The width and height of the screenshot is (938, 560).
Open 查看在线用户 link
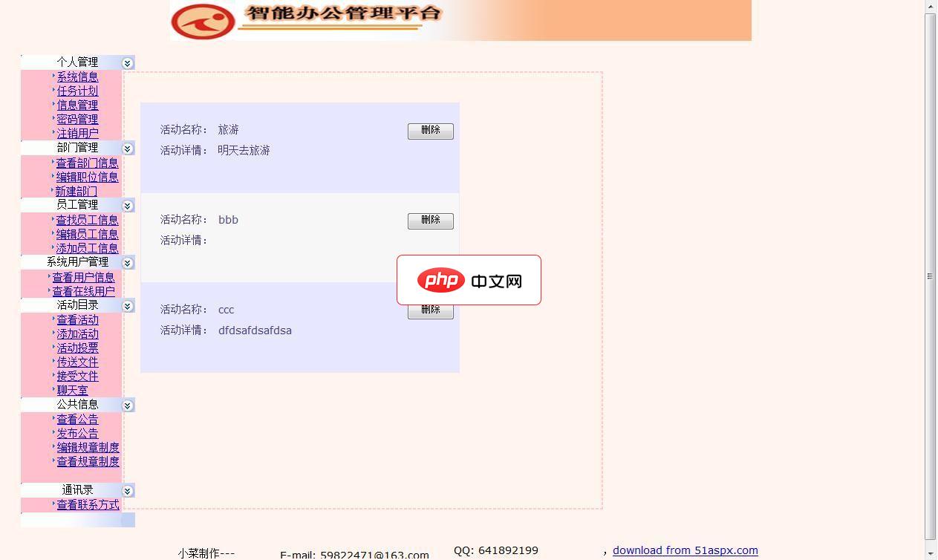pyautogui.click(x=83, y=291)
